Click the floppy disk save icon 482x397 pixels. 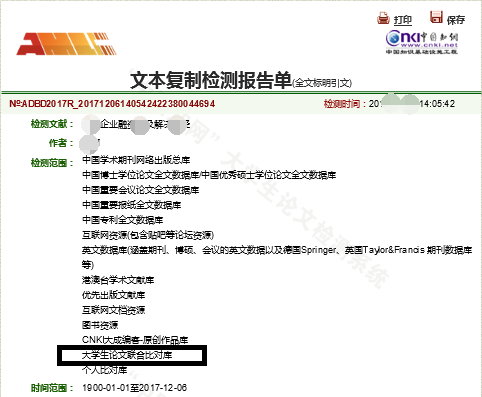[x=436, y=17]
